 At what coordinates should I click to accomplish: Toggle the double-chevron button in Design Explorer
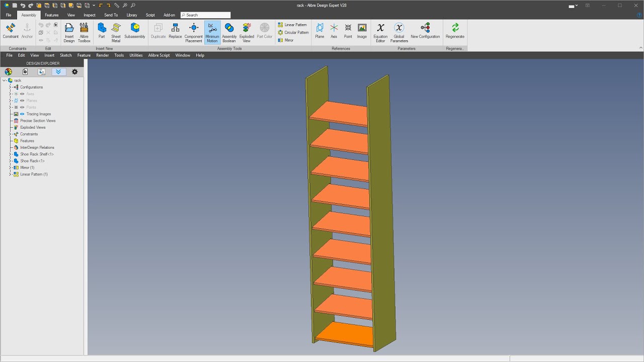[x=58, y=72]
